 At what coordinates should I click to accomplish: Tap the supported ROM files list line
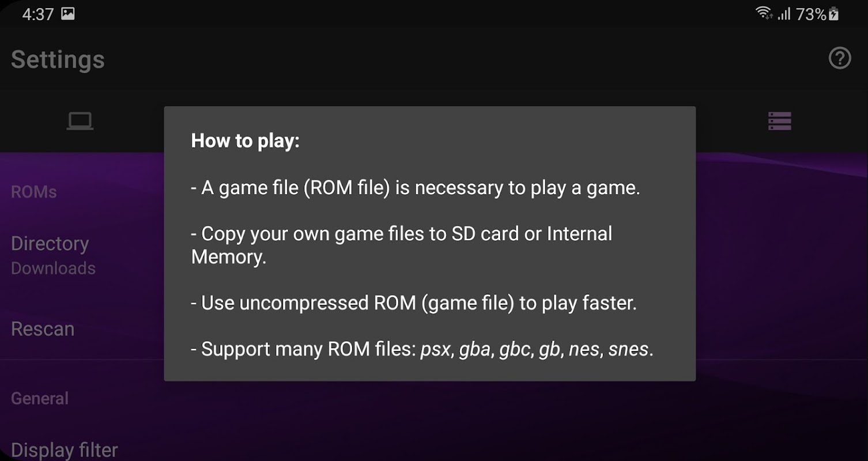click(422, 349)
